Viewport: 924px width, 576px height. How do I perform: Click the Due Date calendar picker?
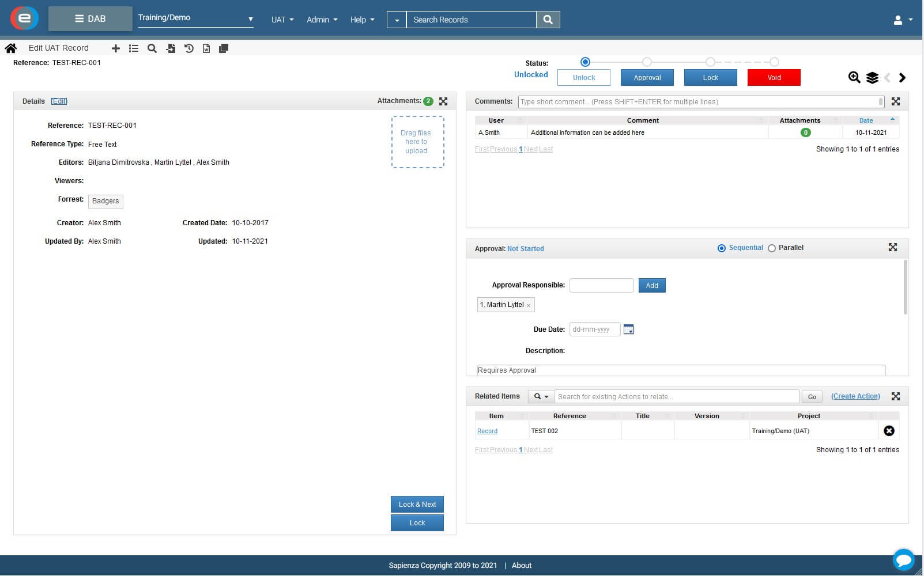(x=628, y=329)
